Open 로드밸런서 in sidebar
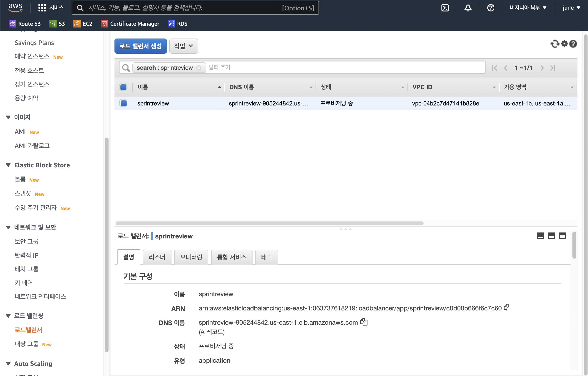588x376 pixels. [28, 330]
